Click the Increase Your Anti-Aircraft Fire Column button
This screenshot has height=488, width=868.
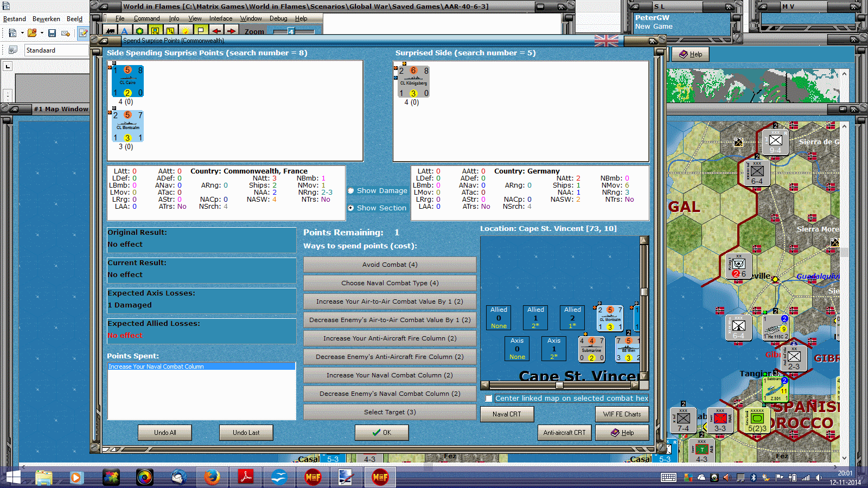(x=390, y=338)
